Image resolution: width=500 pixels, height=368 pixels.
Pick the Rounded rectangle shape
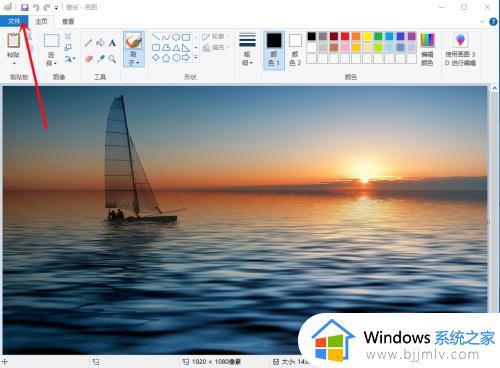click(x=156, y=47)
